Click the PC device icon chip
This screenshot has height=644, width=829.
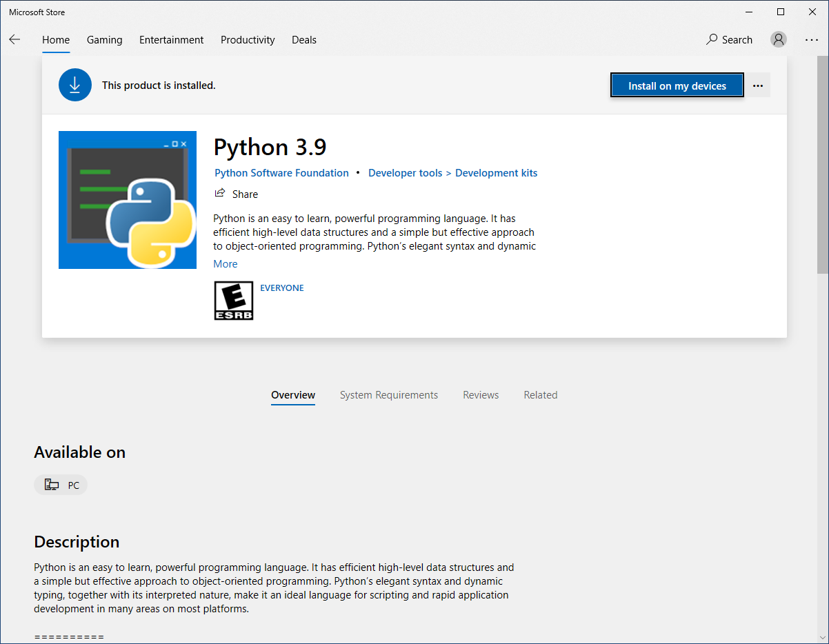point(61,485)
